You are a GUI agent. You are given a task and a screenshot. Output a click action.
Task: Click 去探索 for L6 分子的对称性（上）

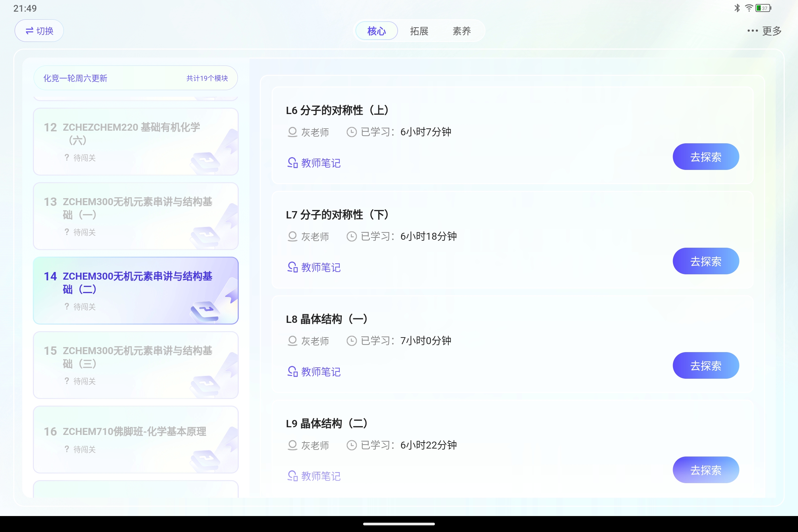(706, 157)
